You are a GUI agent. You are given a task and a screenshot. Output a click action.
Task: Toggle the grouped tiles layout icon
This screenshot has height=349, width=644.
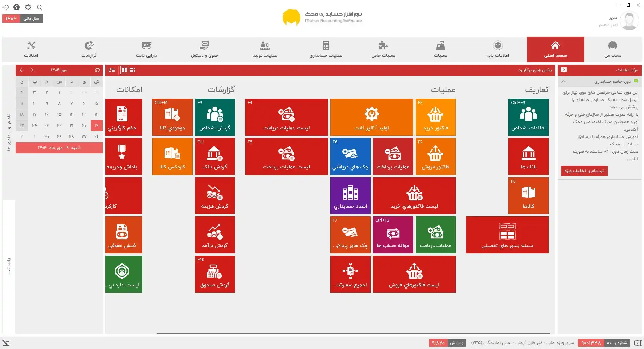[x=112, y=70]
